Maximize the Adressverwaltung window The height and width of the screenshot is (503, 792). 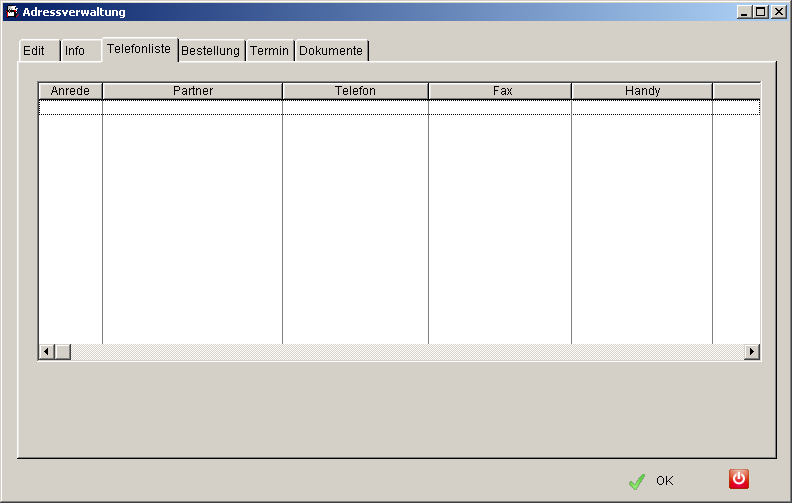[x=760, y=12]
